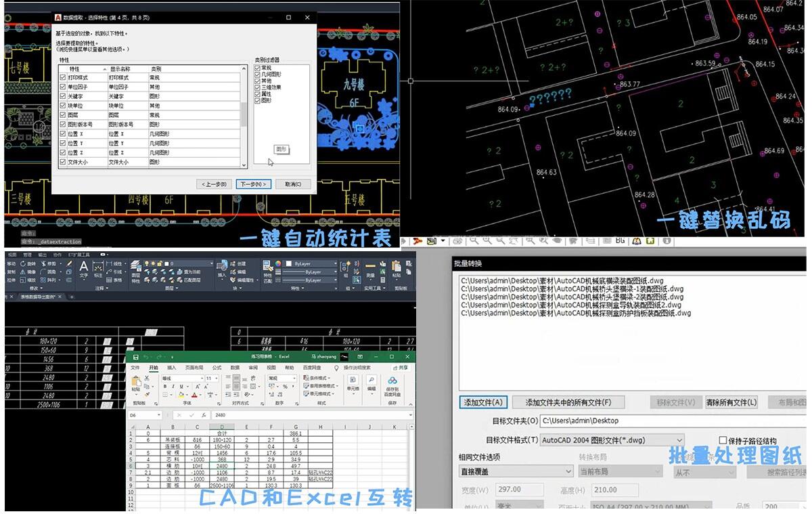Click the 添加文件(A) button
This screenshot has height=514, width=812.
482,402
